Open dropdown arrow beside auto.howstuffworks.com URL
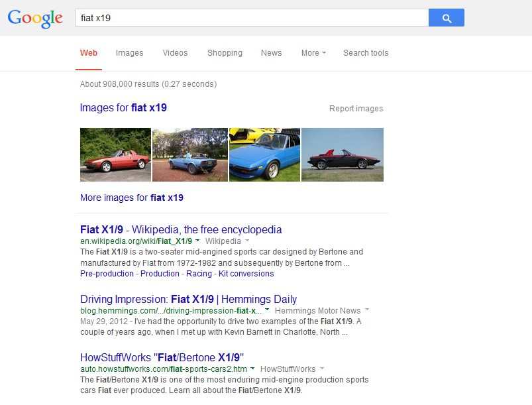This screenshot has width=532, height=405. coord(252,369)
